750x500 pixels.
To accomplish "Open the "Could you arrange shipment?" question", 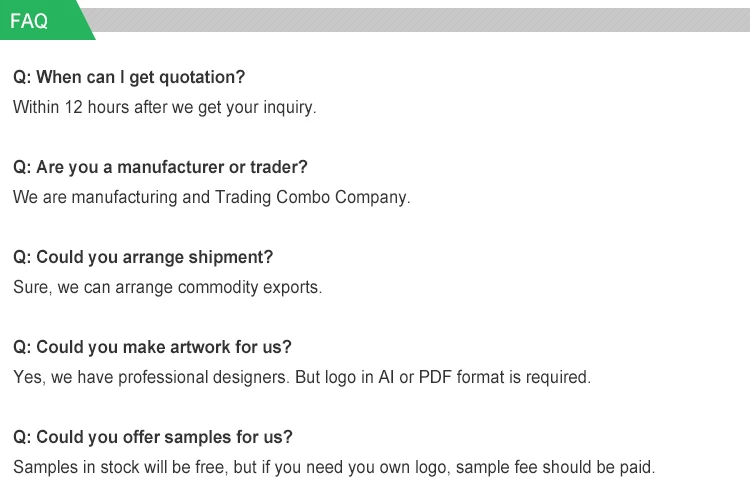I will pos(142,257).
